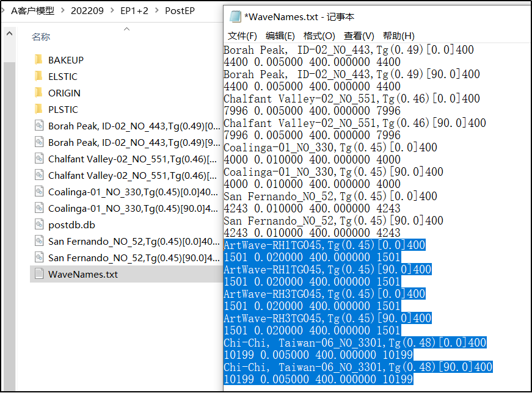
Task: Open the 格式(O) menu in Notepad
Action: 319,36
